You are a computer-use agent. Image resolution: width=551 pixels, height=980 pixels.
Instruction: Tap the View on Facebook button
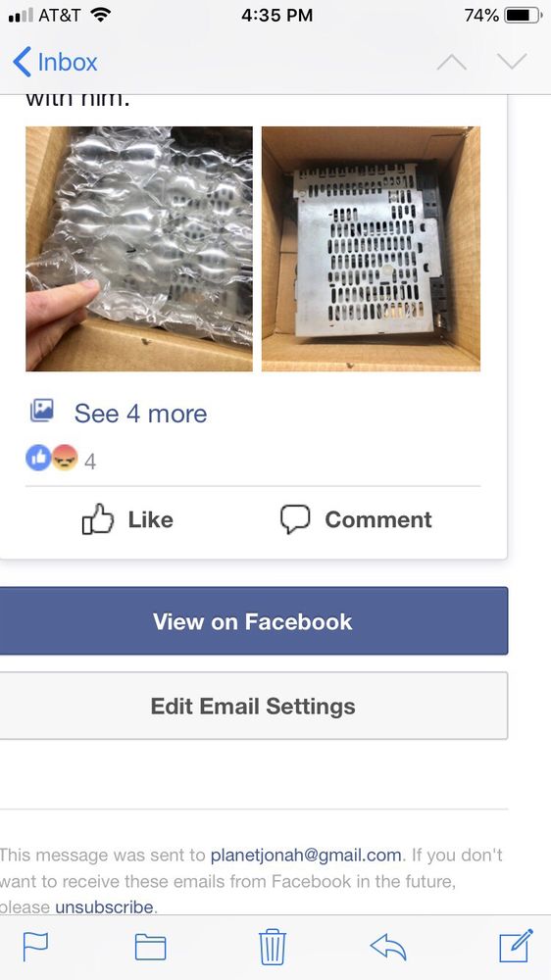pos(253,620)
